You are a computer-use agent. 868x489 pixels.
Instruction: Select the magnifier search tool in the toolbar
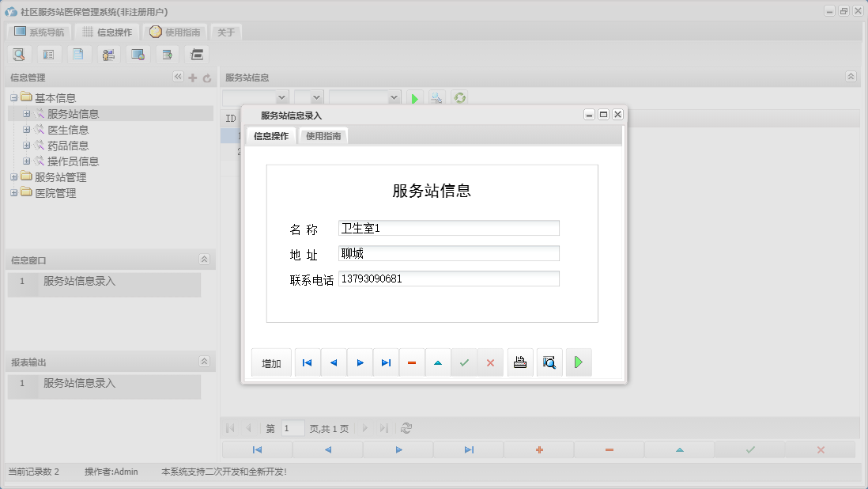19,54
